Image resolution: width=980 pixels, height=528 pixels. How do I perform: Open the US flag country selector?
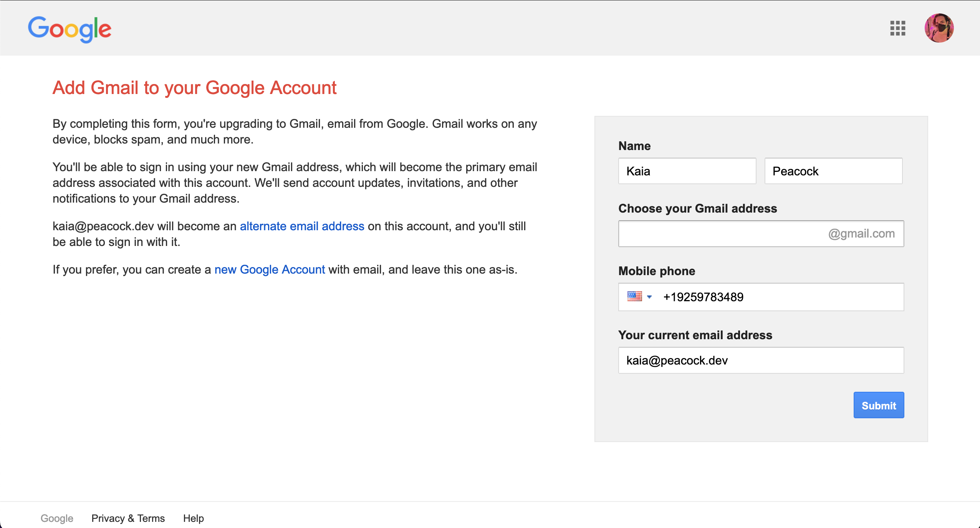click(639, 297)
